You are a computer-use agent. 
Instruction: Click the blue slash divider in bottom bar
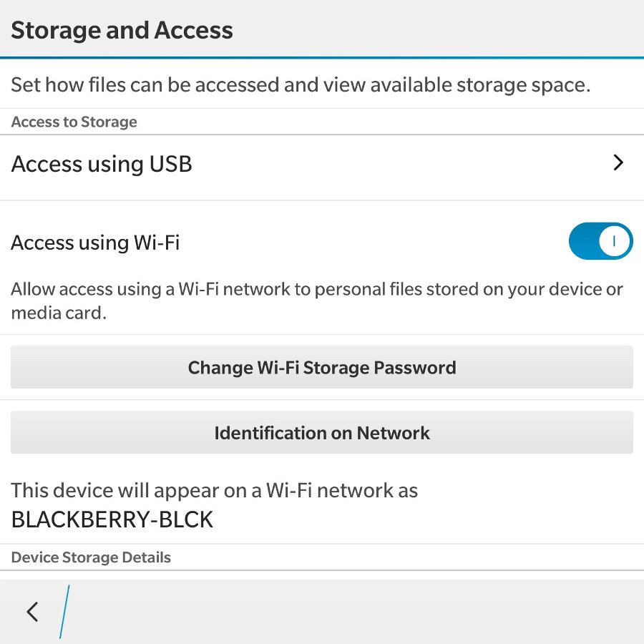[x=64, y=612]
